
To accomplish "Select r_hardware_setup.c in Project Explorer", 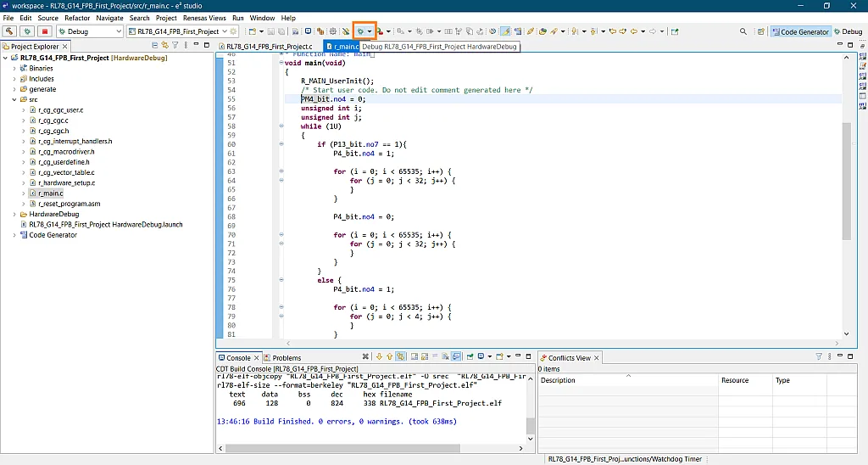I will pos(66,182).
